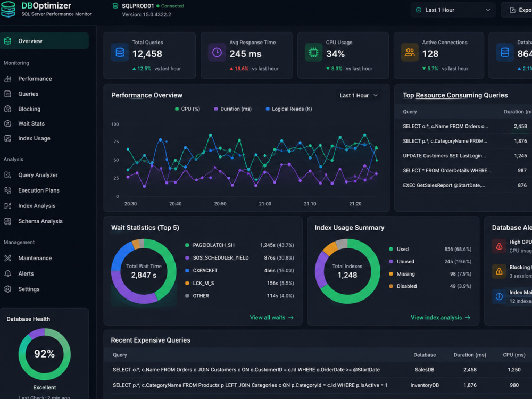This screenshot has width=532, height=399.
Task: Click the Unused indexes legend entry
Action: pyautogui.click(x=430, y=262)
